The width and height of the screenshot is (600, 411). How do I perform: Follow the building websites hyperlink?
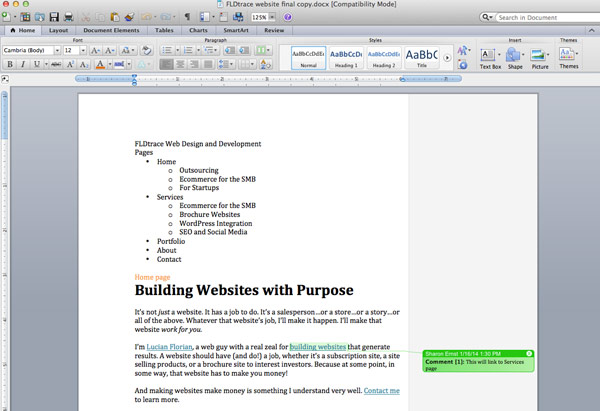318,347
